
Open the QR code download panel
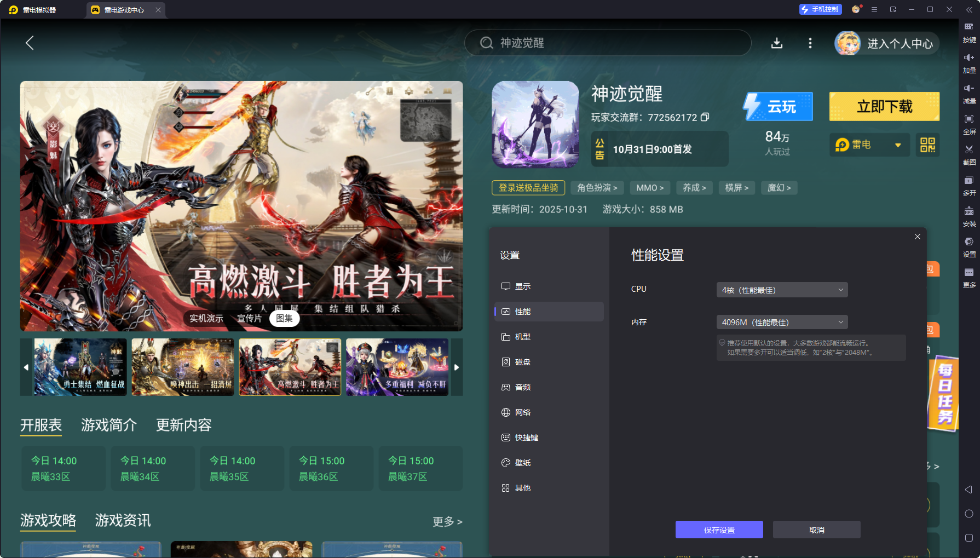tap(927, 145)
